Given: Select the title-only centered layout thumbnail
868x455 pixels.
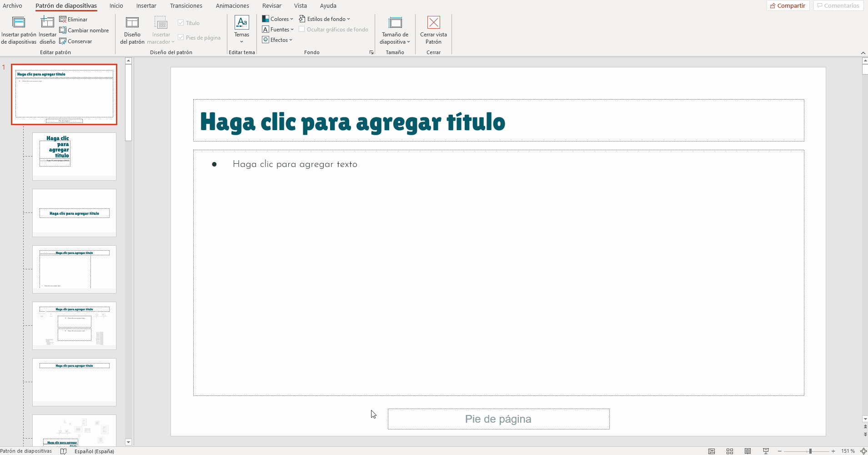Looking at the screenshot, I should [74, 213].
